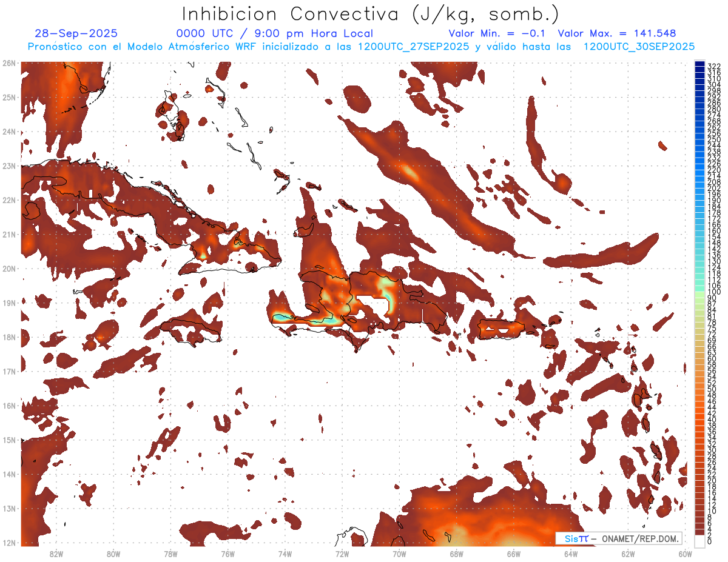Image resolution: width=728 pixels, height=562 pixels.
Task: Click the 72W longitude label
Action: coord(342,554)
